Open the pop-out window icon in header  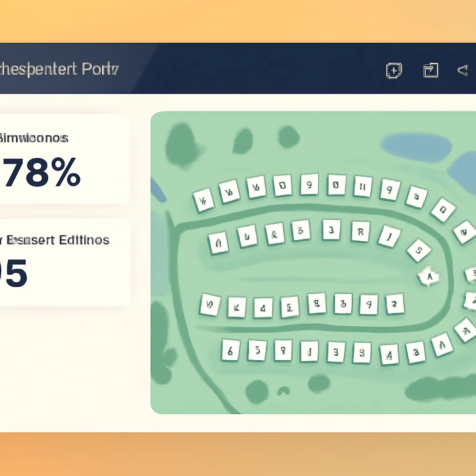431,70
